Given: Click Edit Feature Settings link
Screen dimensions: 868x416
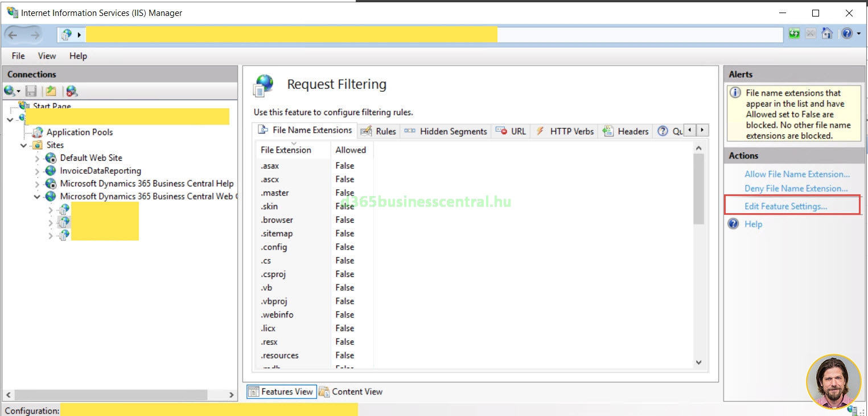Looking at the screenshot, I should click(785, 206).
